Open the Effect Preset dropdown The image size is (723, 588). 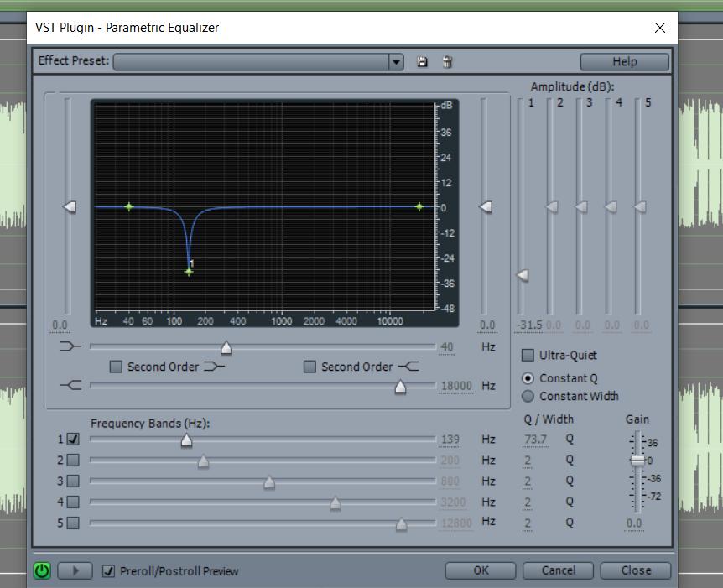[x=396, y=62]
